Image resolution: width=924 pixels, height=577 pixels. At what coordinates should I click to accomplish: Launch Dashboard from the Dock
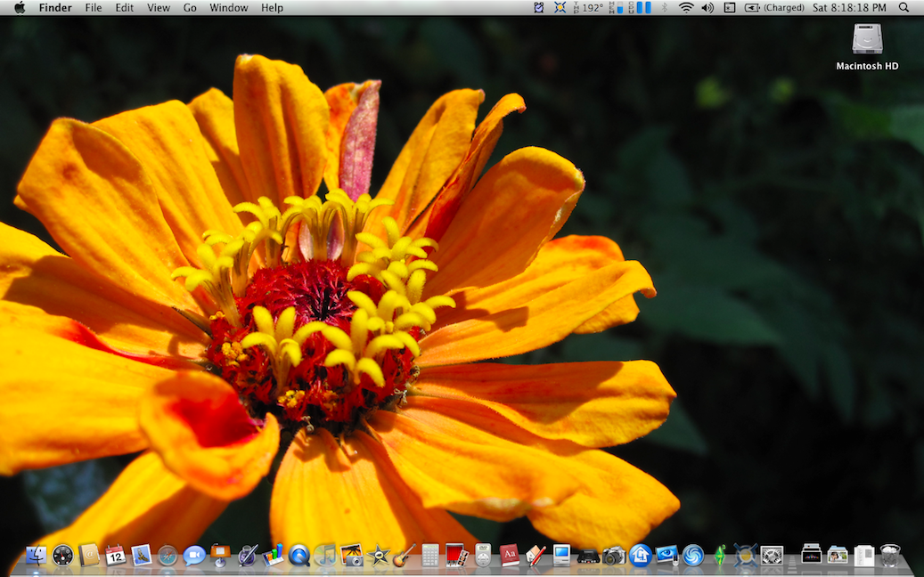tap(62, 556)
